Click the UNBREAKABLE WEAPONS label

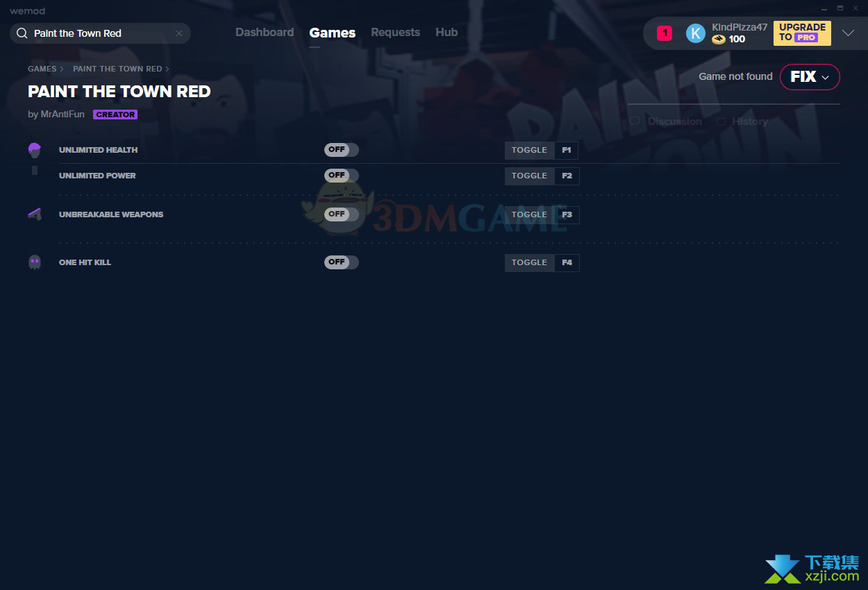pyautogui.click(x=111, y=214)
